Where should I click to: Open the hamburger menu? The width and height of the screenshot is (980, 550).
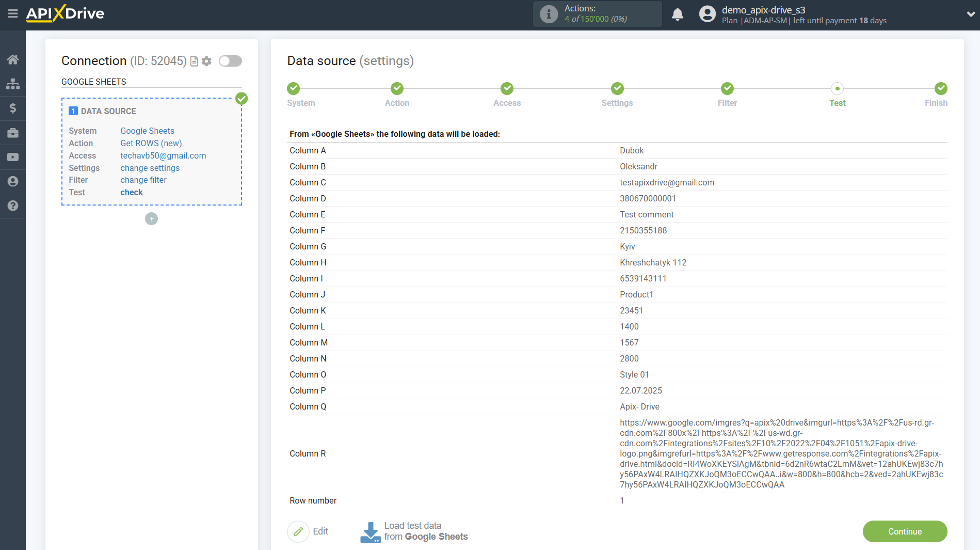tap(13, 14)
